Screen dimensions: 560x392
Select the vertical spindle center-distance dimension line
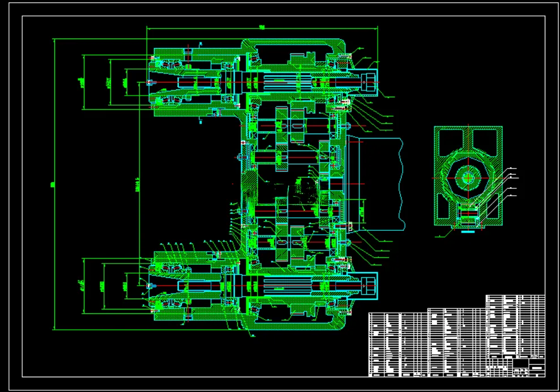click(139, 184)
